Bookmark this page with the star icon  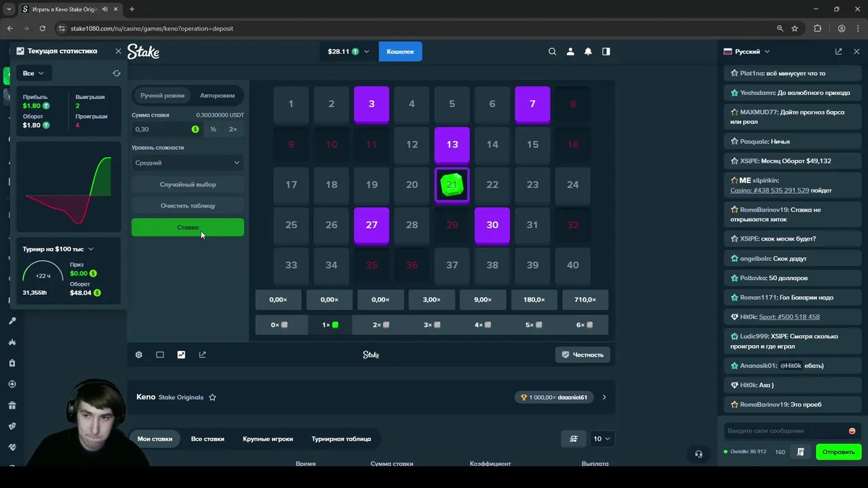(795, 28)
